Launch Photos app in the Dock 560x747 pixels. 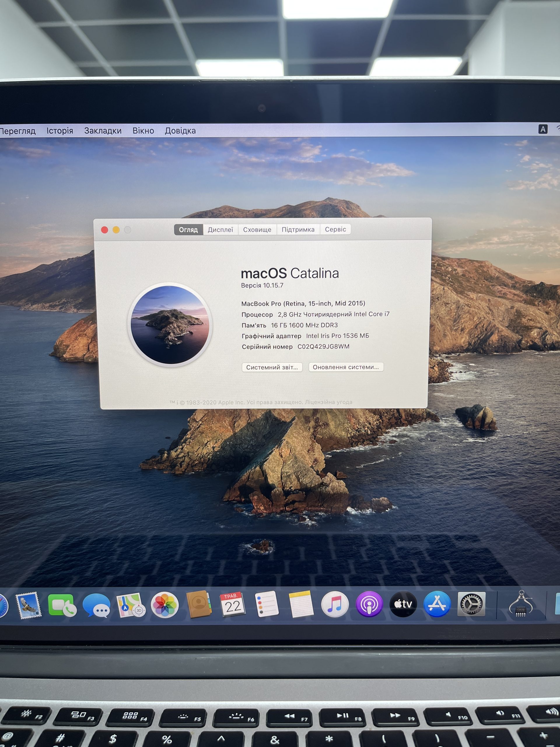click(165, 605)
